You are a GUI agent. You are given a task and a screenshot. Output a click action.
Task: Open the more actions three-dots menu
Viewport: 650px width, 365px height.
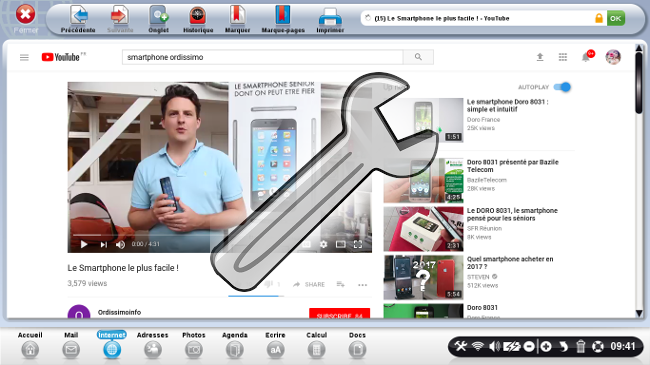[x=362, y=285]
